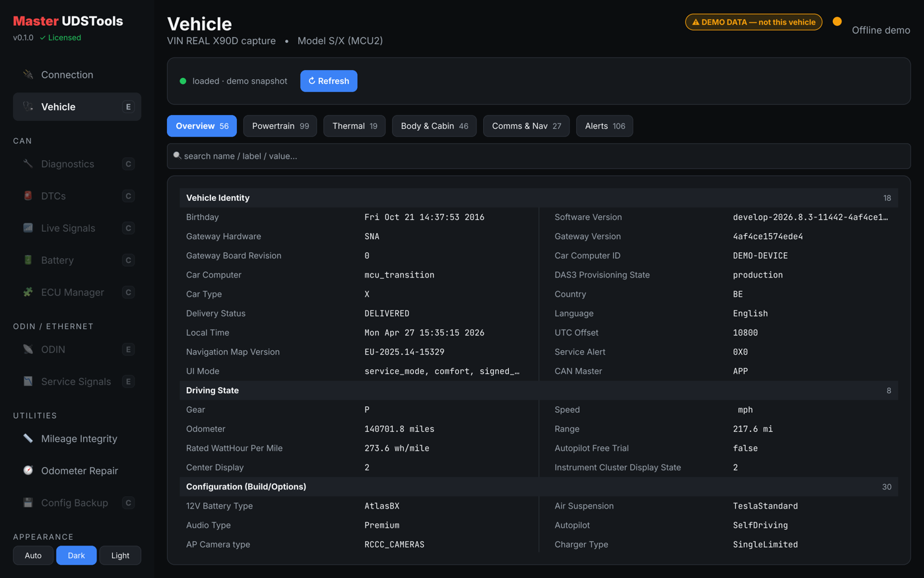Collapse the Vehicle Identity section header
This screenshot has width=924, height=578.
(539, 198)
